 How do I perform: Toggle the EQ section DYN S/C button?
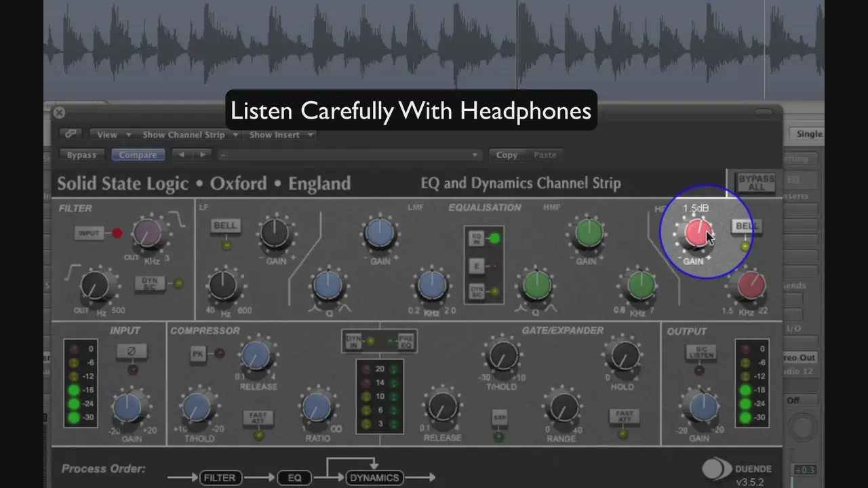pos(476,292)
